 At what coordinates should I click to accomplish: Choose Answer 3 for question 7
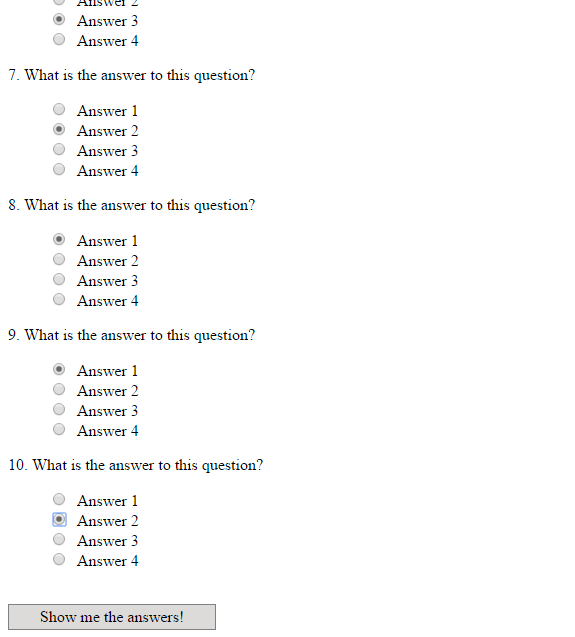pyautogui.click(x=59, y=149)
